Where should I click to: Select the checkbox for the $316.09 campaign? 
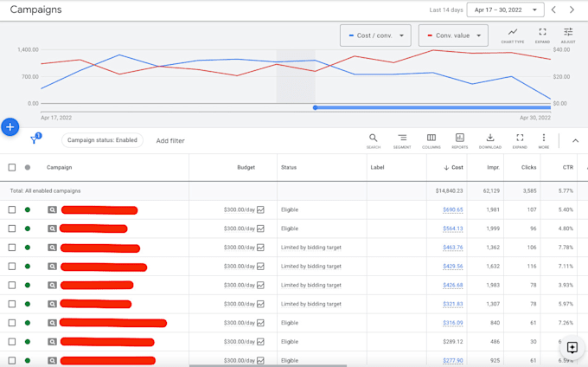tap(12, 323)
